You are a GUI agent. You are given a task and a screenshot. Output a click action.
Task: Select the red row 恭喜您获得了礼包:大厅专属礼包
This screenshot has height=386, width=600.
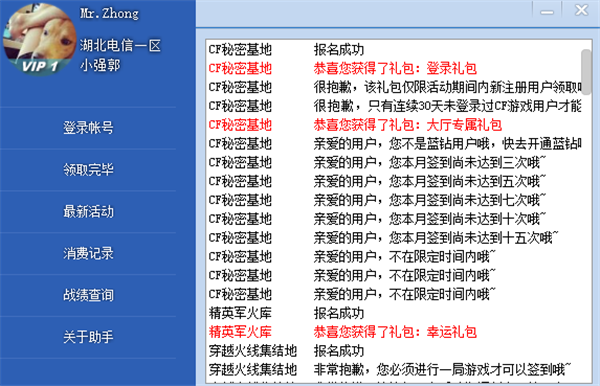click(x=394, y=125)
